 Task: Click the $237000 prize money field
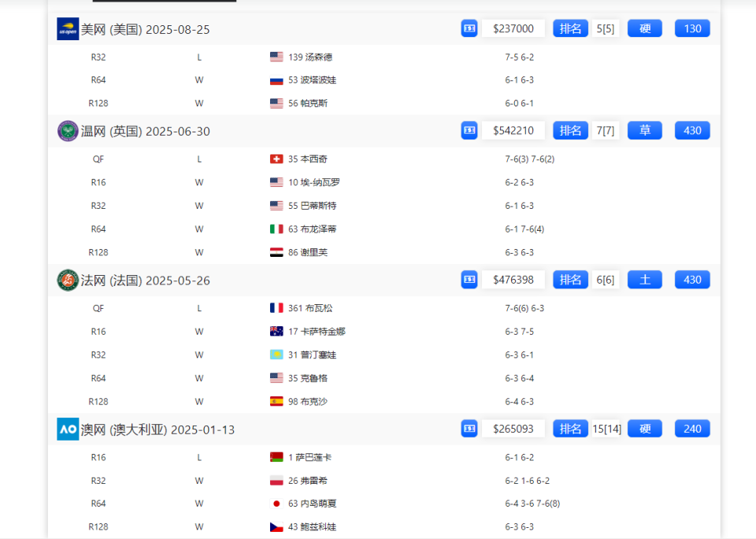[x=513, y=28]
